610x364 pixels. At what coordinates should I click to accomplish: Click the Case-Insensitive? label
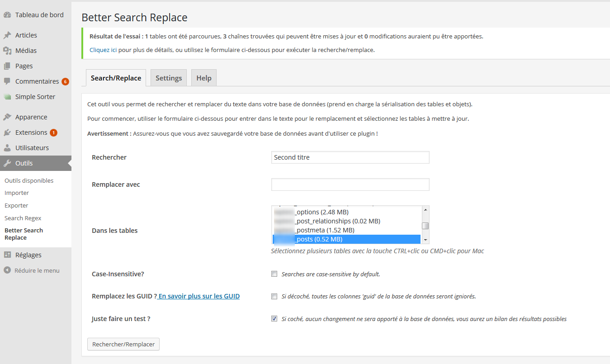coord(118,274)
